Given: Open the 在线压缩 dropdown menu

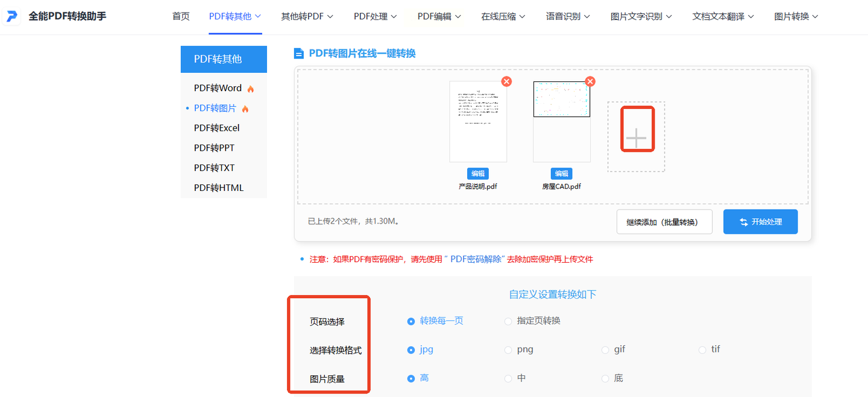Looking at the screenshot, I should [503, 16].
